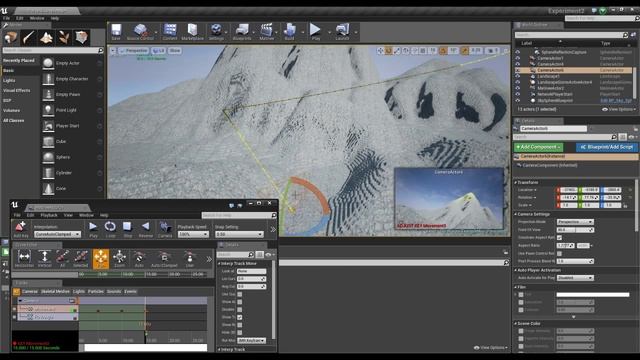Set curve tangent to Auto
Image resolution: width=640 pixels, height=360 pixels.
pos(139,259)
